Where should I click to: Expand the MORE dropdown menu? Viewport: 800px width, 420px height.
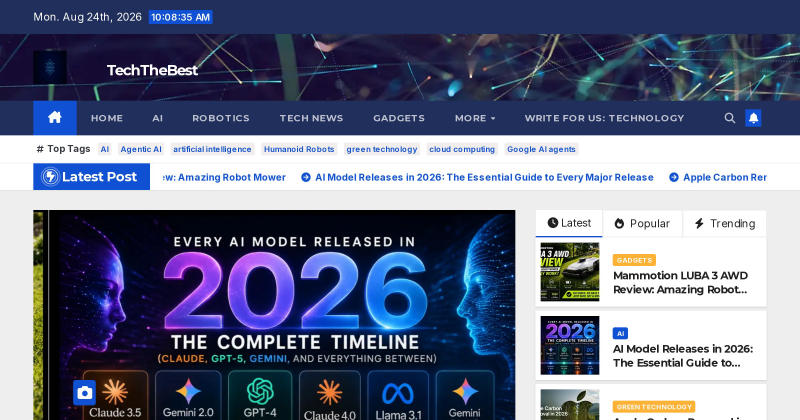click(475, 118)
